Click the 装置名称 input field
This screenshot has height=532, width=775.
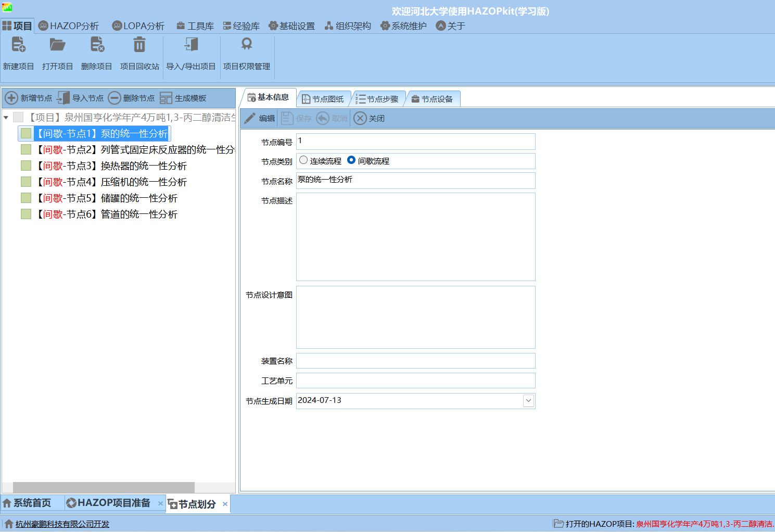(x=416, y=361)
